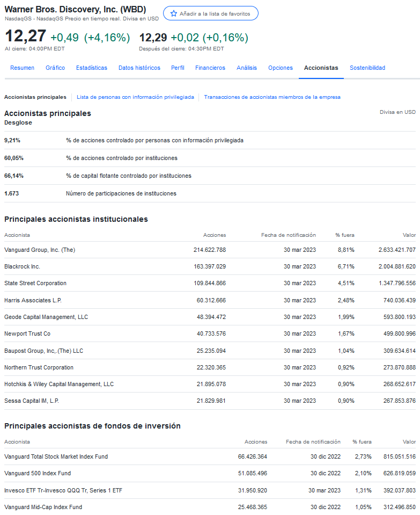This screenshot has height=515, width=420.
Task: Click Vanguard 500 Index Fund name
Action: [38, 473]
